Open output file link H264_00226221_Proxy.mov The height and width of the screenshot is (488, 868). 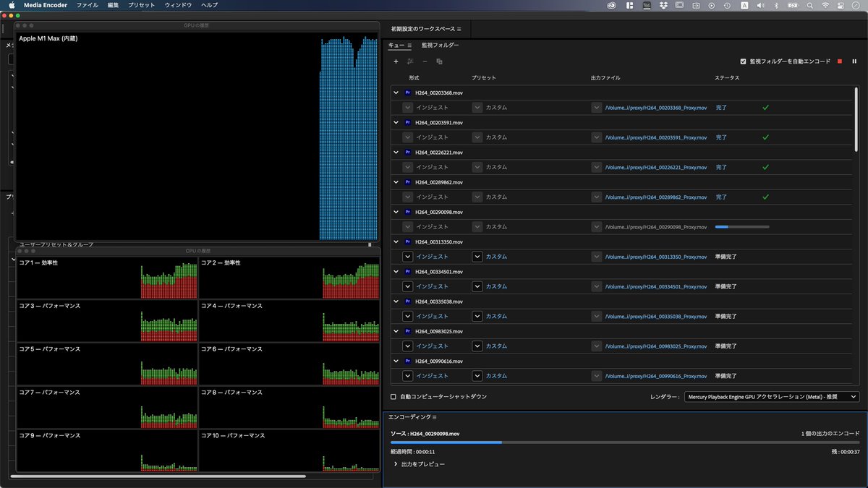(656, 167)
